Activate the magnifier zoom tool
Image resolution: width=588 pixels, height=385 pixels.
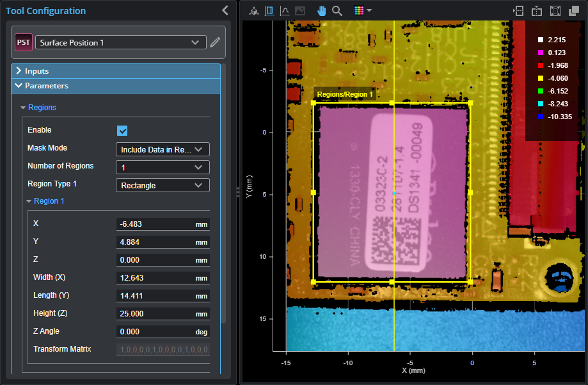point(337,11)
